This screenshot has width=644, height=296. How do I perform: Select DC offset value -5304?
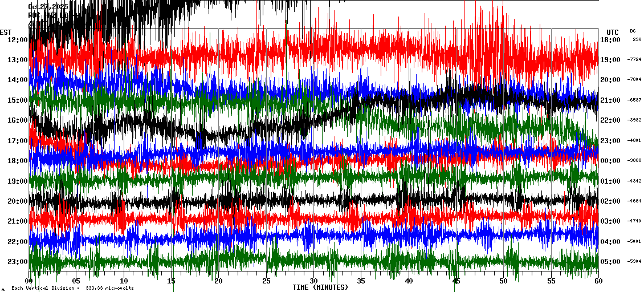pos(634,261)
